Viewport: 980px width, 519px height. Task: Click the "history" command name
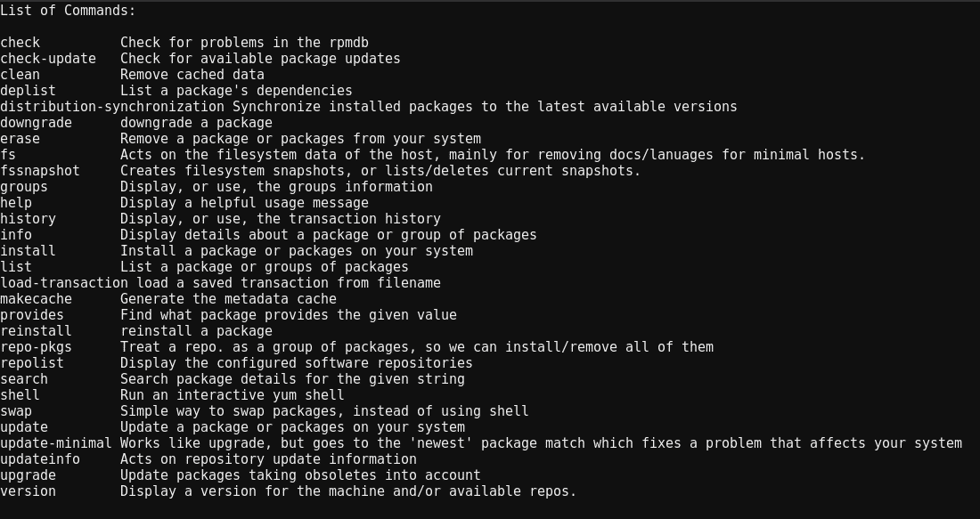pyautogui.click(x=28, y=219)
